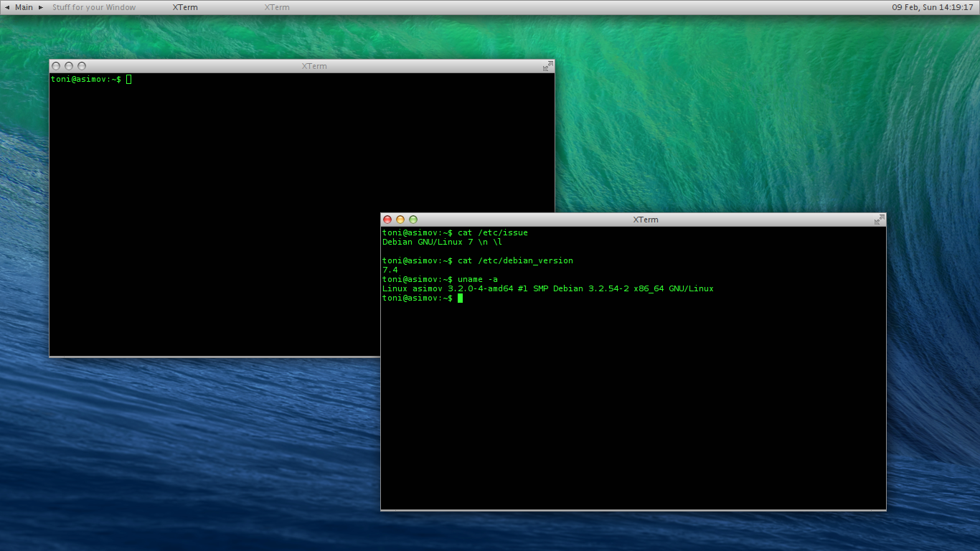Minimize back XTerm using its middle gray button
Image resolution: width=980 pixels, height=551 pixels.
tap(69, 66)
